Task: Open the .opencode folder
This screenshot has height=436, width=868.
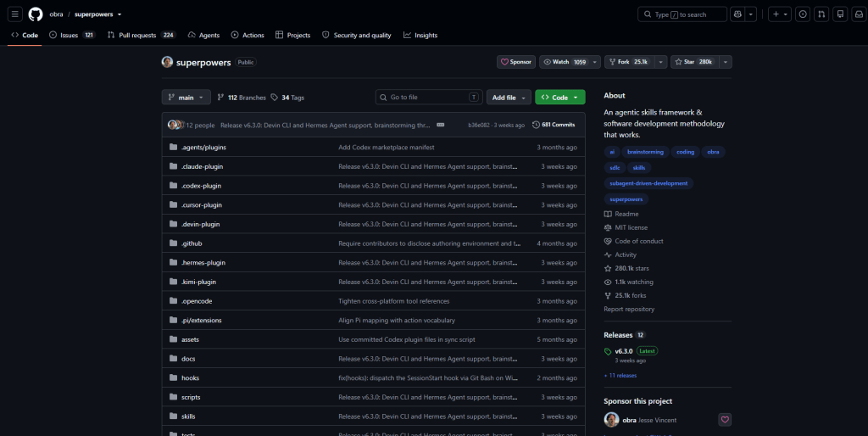Action: (x=197, y=301)
